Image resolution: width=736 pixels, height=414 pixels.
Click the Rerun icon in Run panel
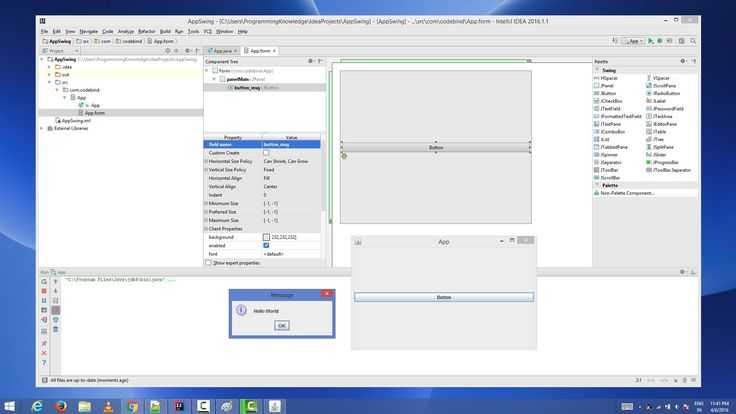(x=44, y=282)
